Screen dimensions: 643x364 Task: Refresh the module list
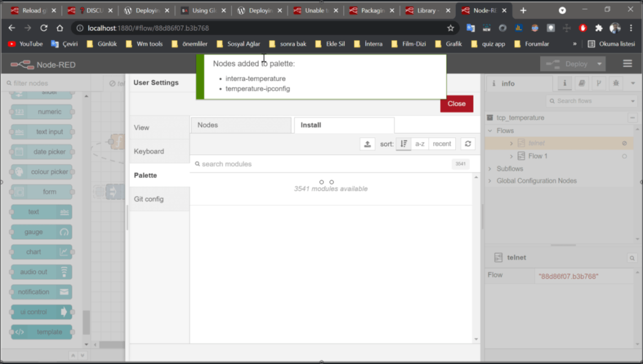tap(468, 144)
